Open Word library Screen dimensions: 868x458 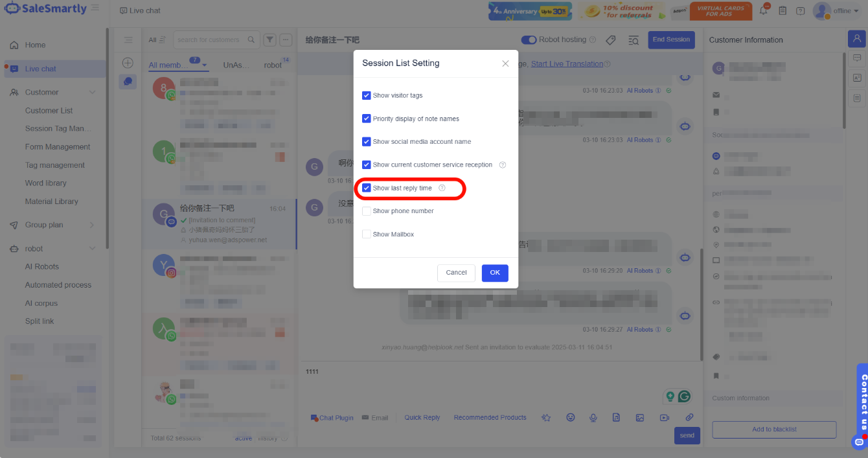pyautogui.click(x=46, y=183)
